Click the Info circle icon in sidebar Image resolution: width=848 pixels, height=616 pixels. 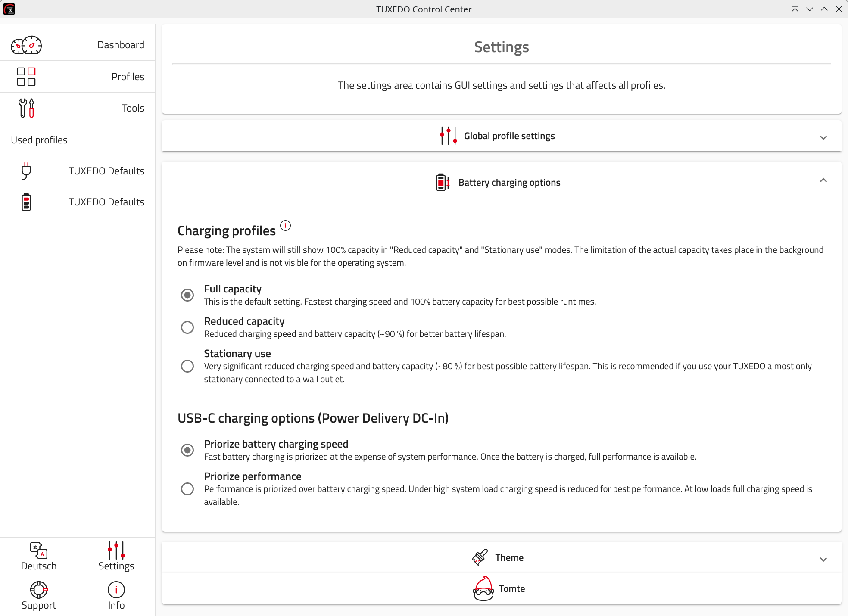116,590
